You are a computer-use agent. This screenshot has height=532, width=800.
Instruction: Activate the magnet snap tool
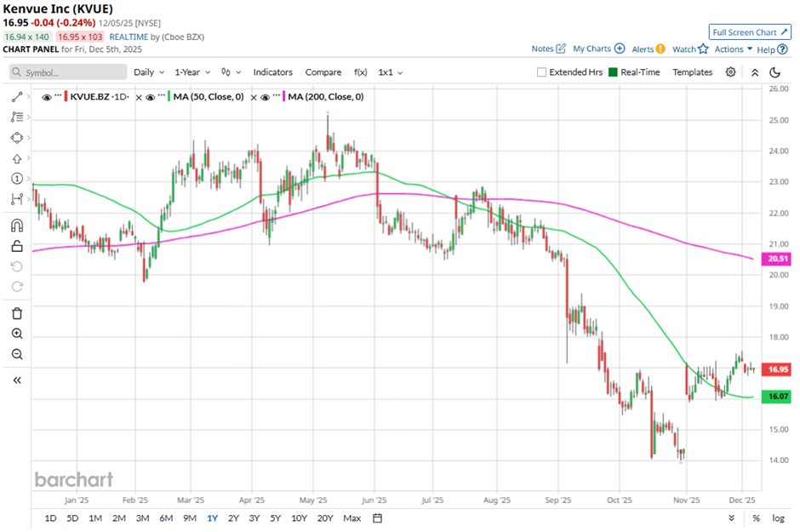tap(17, 226)
